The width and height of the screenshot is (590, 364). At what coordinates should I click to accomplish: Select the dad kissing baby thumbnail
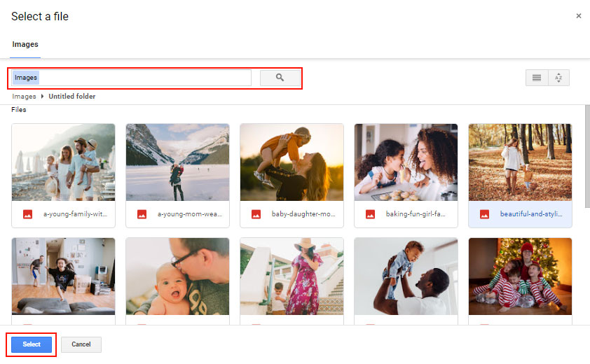(x=177, y=276)
